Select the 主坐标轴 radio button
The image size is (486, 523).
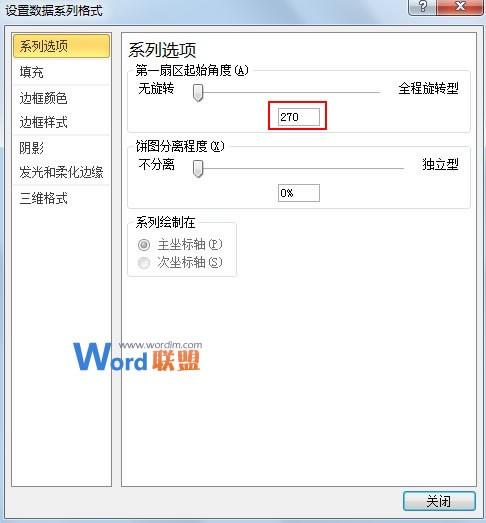(x=144, y=245)
